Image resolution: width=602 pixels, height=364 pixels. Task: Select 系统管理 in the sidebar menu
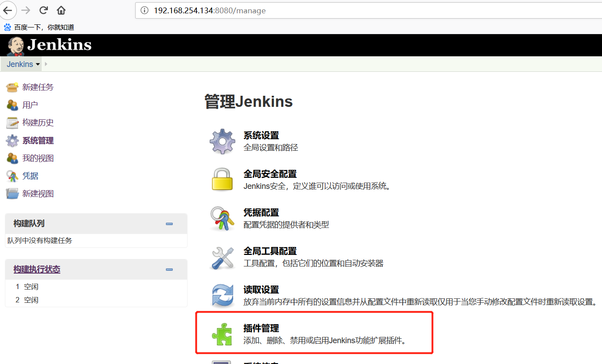(x=38, y=141)
